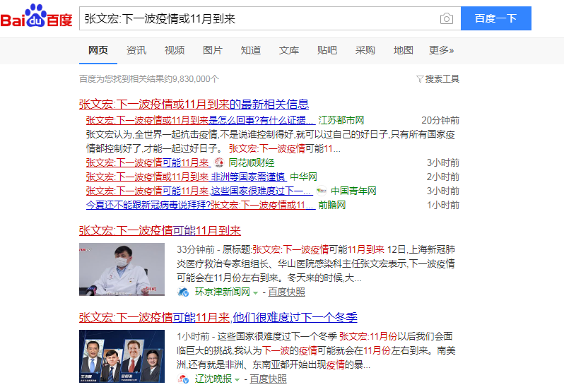Screen dimensions: 564x392
Task: Open link 这些国家很难度过下一
Action: click(x=262, y=191)
